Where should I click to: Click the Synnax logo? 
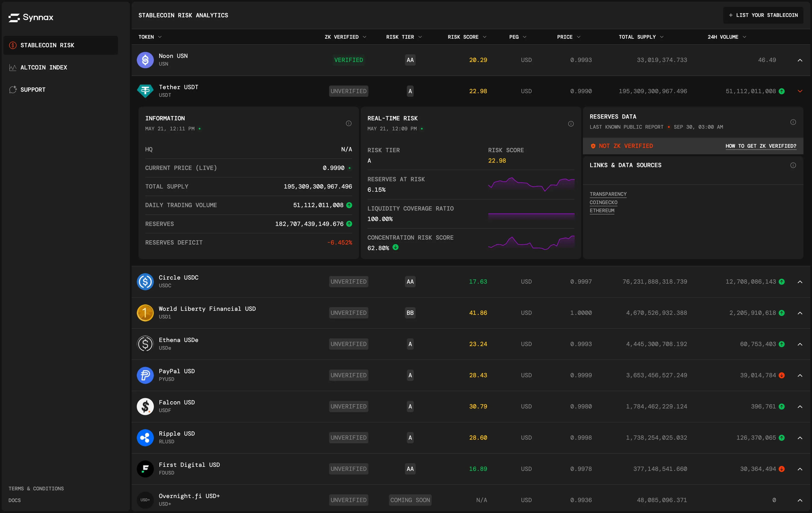[x=31, y=18]
